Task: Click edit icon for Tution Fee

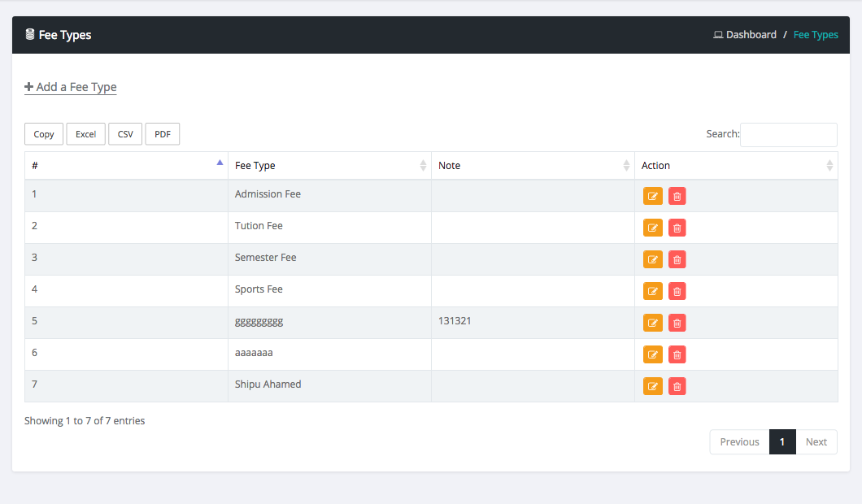Action: click(653, 228)
